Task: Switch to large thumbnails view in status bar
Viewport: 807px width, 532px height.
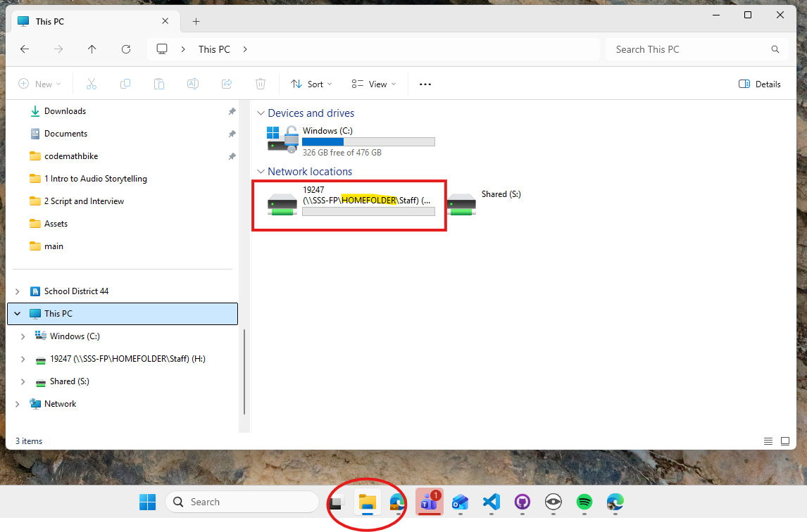Action: coord(785,441)
